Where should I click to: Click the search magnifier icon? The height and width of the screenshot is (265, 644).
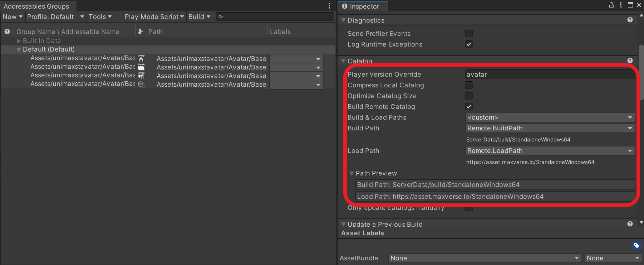[x=221, y=17]
